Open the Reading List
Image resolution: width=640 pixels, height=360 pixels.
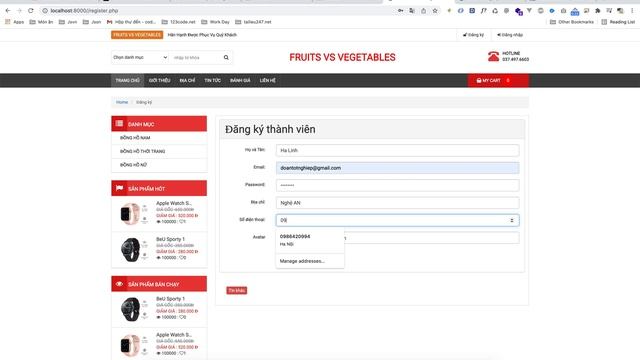coord(618,22)
